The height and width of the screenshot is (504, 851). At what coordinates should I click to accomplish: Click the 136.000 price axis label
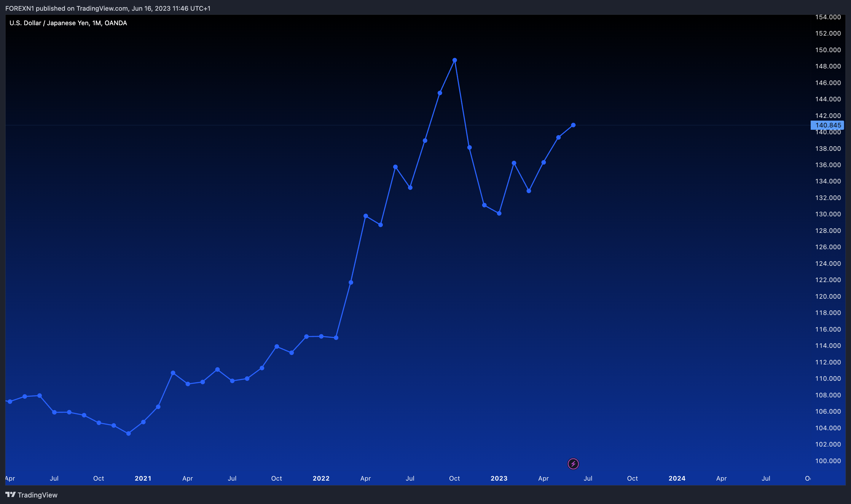[828, 165]
